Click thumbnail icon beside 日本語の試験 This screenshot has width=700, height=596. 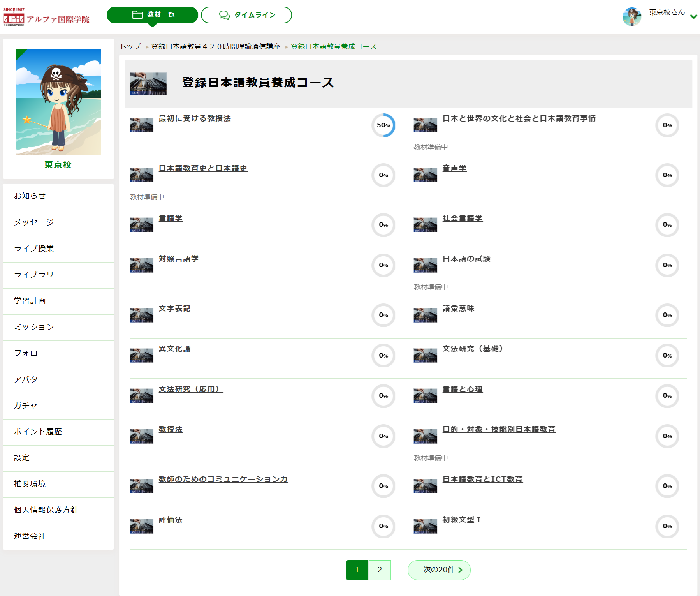425,266
